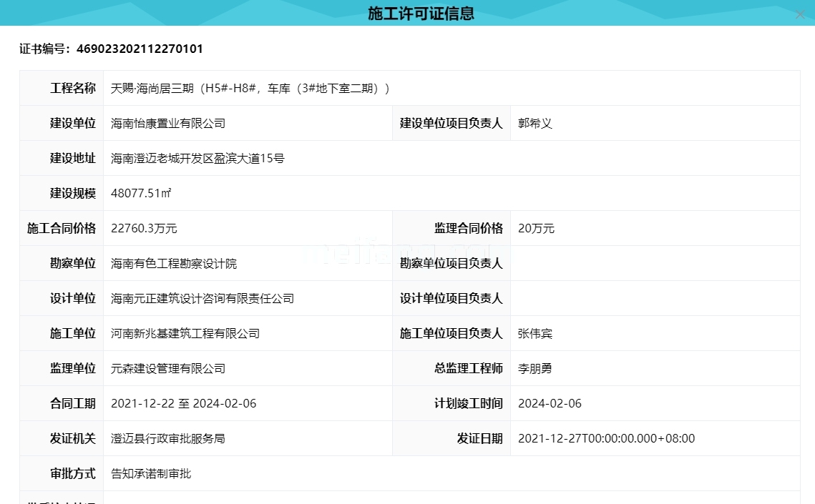Click planned completion date 2024-02-06
Viewport: 815px width, 504px height.
[550, 403]
